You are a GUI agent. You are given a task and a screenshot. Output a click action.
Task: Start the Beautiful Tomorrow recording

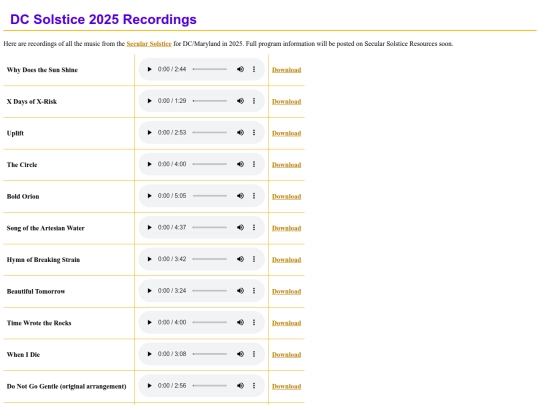click(x=149, y=291)
